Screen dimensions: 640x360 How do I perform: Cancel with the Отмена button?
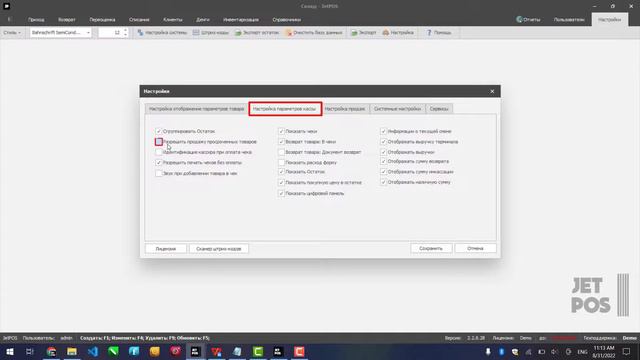click(x=476, y=248)
